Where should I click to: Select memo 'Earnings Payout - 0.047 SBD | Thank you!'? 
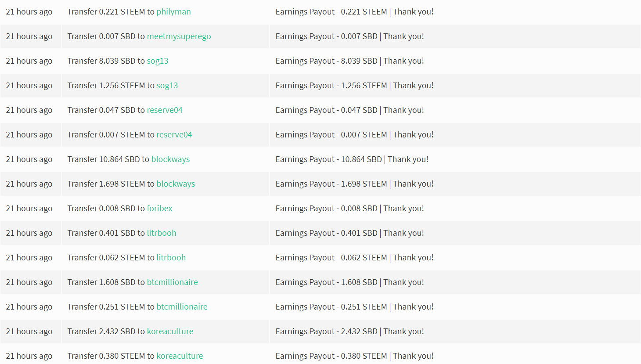click(x=350, y=110)
